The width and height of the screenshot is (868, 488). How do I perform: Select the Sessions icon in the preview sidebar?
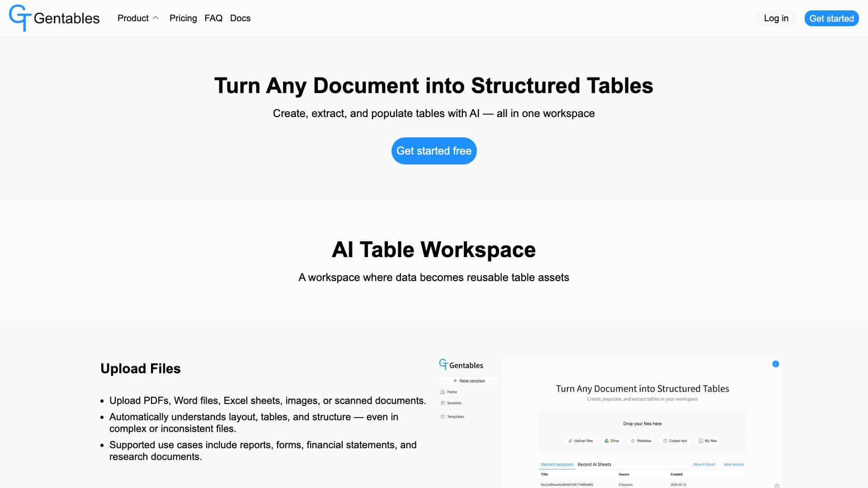443,403
